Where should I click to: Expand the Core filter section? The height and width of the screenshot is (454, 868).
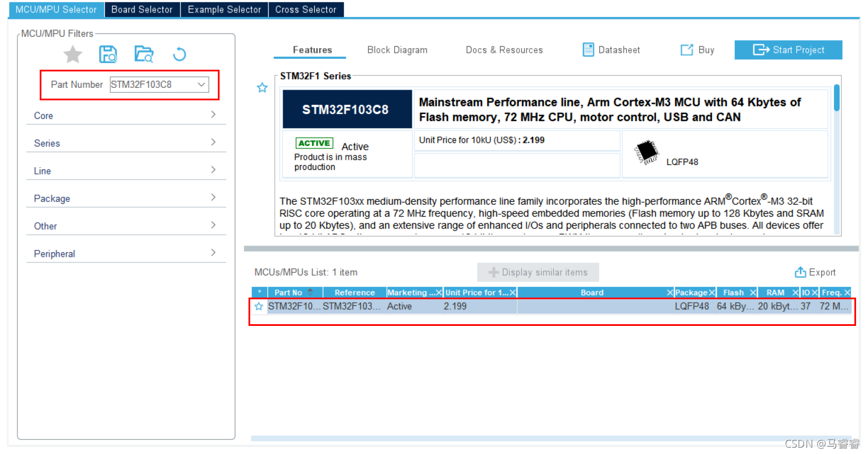pyautogui.click(x=126, y=115)
